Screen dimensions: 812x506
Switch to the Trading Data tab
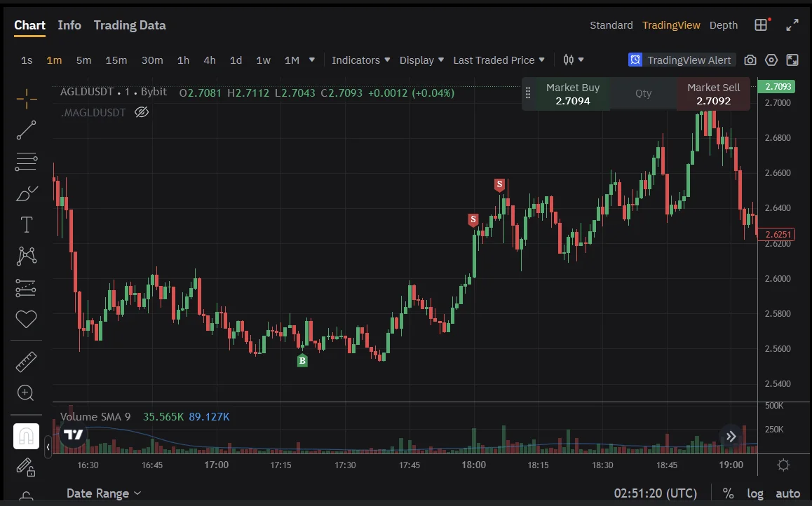point(130,25)
